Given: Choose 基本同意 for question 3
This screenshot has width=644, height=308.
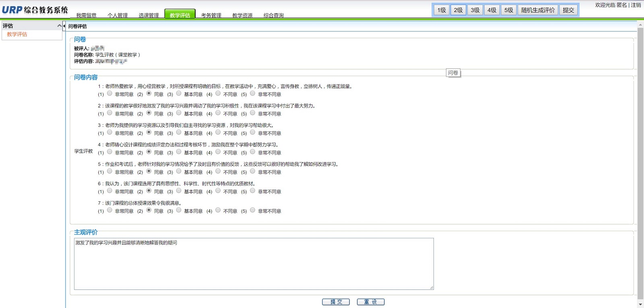Looking at the screenshot, I should click(x=179, y=132).
